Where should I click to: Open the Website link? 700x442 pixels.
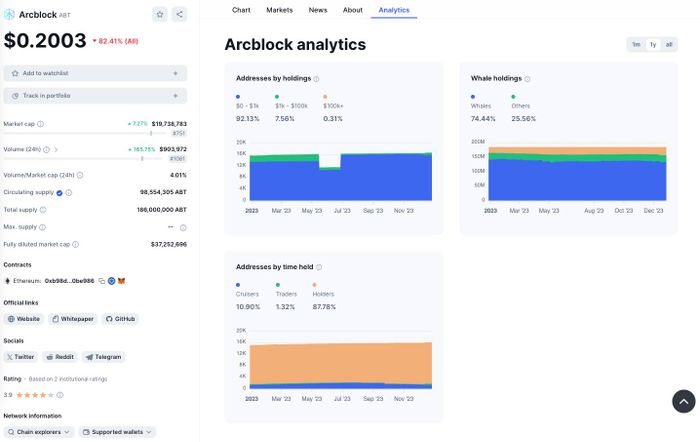pyautogui.click(x=24, y=319)
